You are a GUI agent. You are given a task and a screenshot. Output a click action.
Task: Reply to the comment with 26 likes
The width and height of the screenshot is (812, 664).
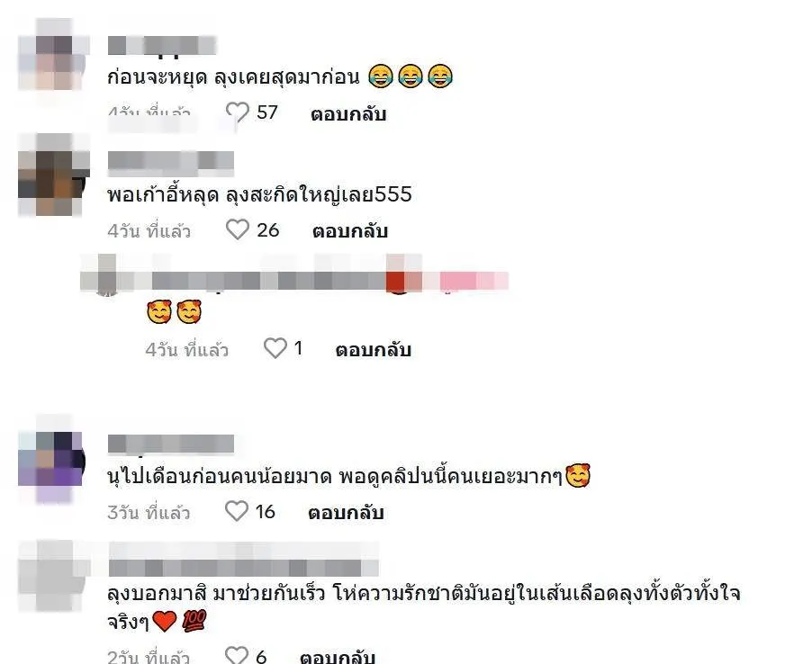(x=350, y=231)
